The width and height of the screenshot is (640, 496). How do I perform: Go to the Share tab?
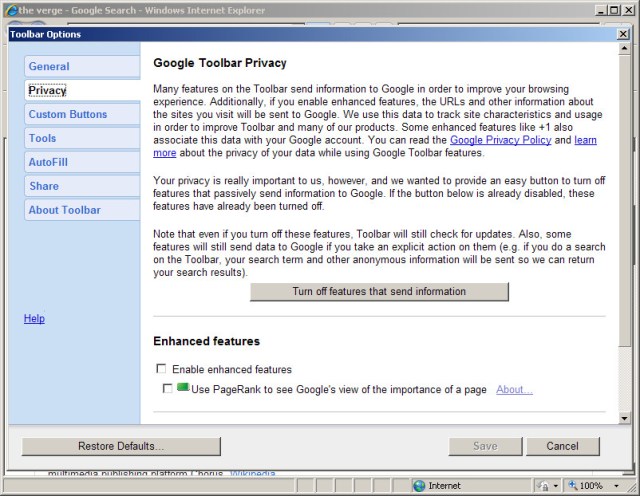click(82, 186)
